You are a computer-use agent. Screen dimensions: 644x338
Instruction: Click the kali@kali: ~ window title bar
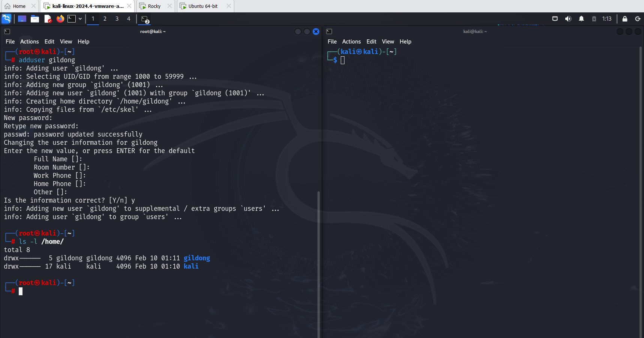point(475,32)
